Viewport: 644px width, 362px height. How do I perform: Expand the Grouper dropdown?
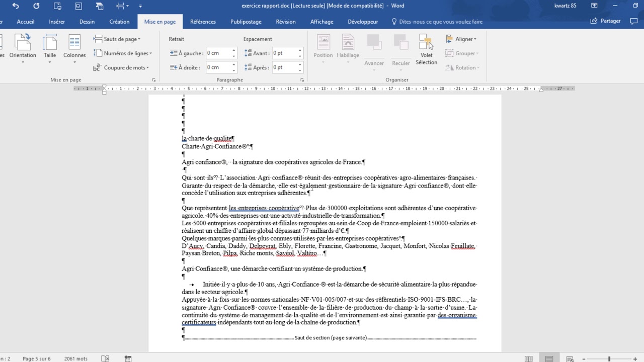point(462,53)
